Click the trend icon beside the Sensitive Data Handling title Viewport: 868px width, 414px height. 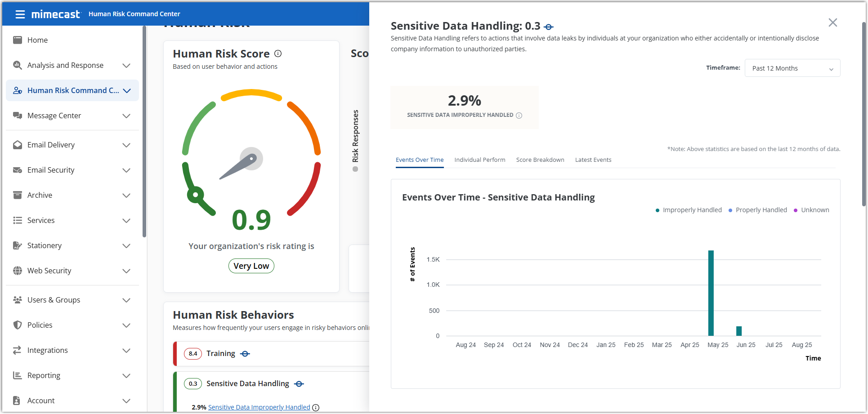click(548, 27)
